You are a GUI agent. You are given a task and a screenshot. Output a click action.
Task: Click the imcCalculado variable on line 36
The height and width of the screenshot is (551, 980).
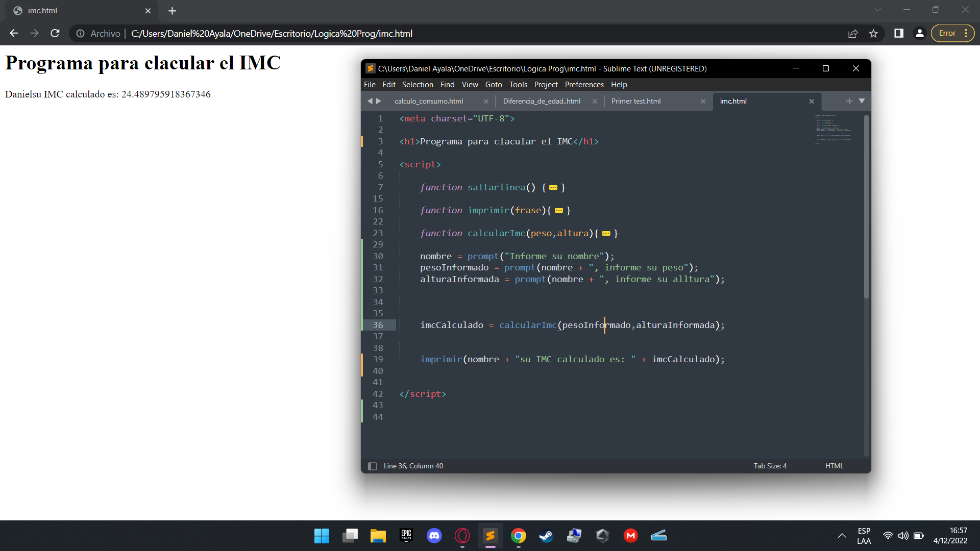pyautogui.click(x=452, y=325)
